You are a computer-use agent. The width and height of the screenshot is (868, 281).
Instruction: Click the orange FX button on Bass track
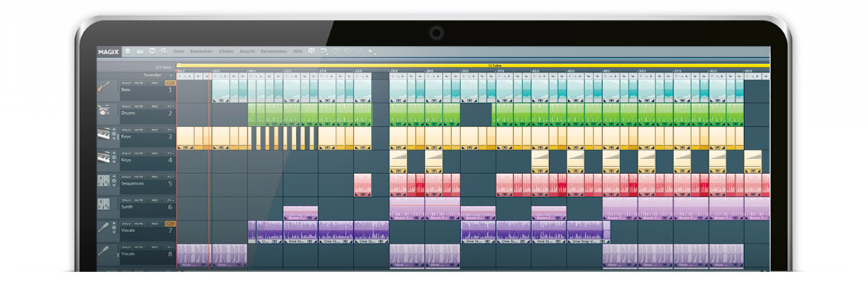171,83
